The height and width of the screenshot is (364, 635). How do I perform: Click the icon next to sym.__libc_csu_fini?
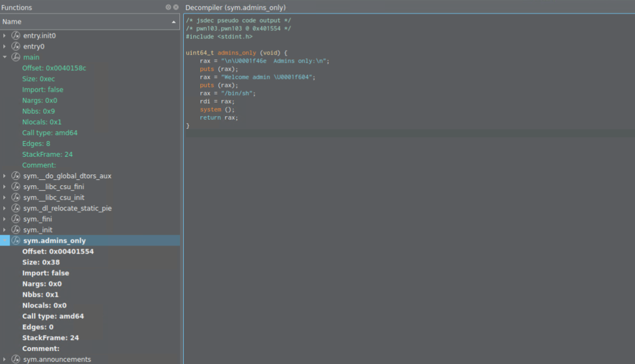coord(16,187)
